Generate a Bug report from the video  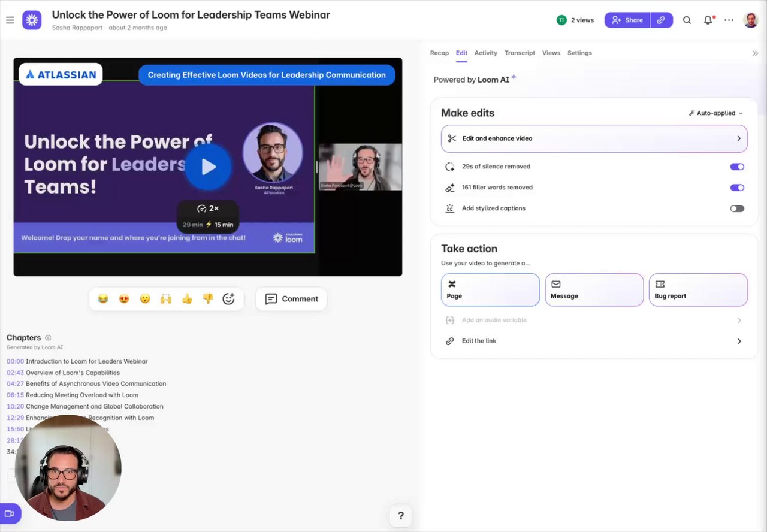coord(698,290)
